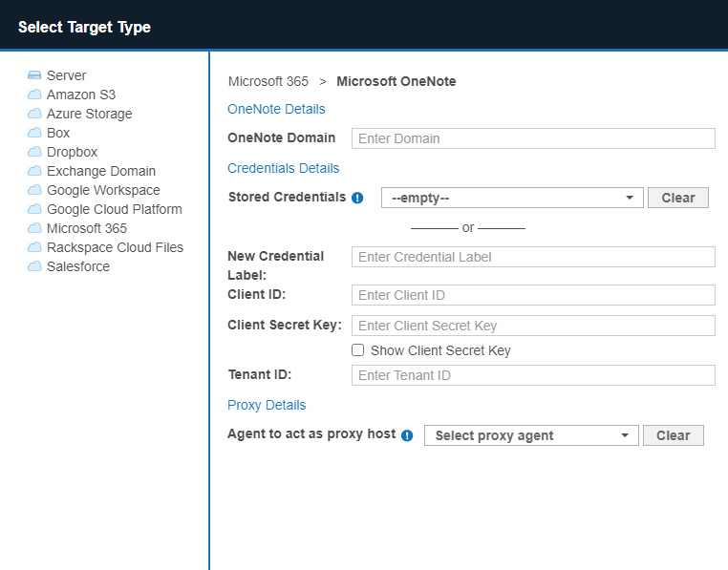The height and width of the screenshot is (570, 728).
Task: Focus the OneNote Domain input field
Action: pos(533,138)
